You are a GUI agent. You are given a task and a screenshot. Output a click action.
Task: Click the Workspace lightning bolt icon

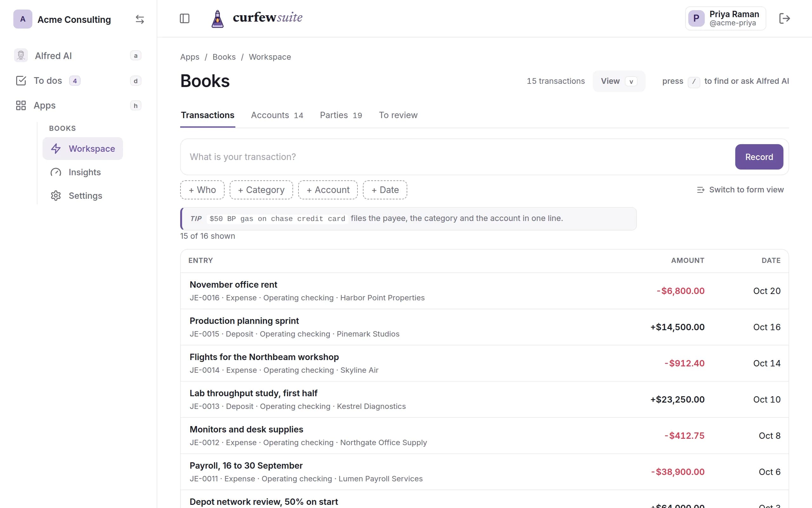[x=56, y=149]
